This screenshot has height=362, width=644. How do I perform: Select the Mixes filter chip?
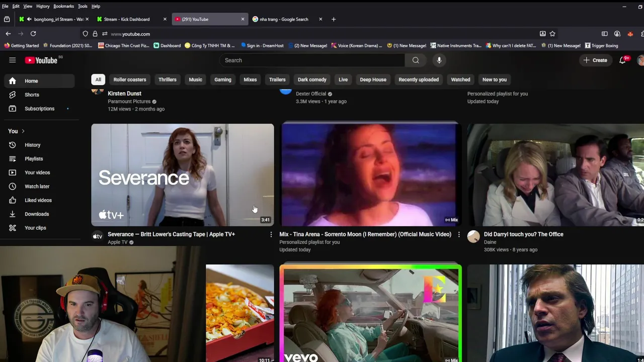point(250,79)
